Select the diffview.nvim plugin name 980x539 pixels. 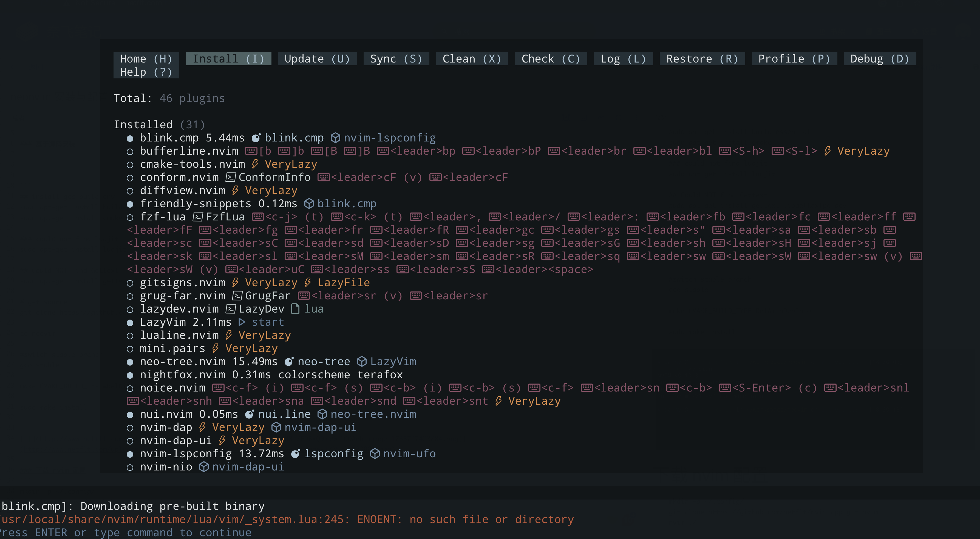click(x=183, y=190)
